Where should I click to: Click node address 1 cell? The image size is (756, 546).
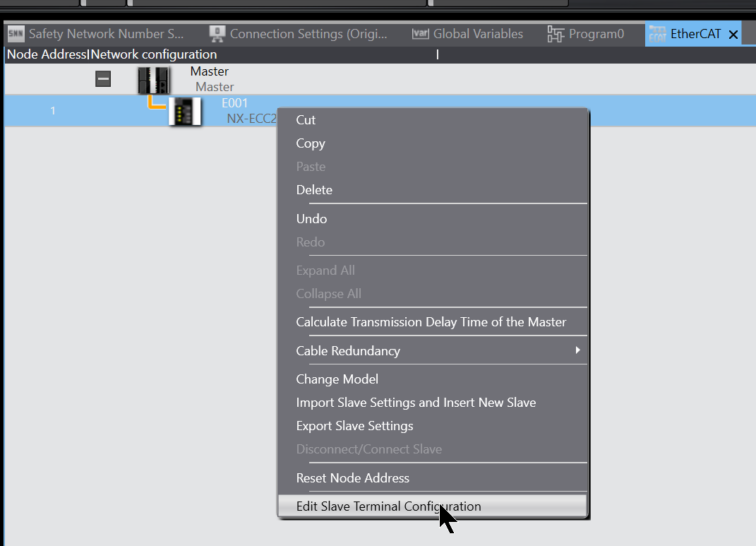[x=52, y=111]
